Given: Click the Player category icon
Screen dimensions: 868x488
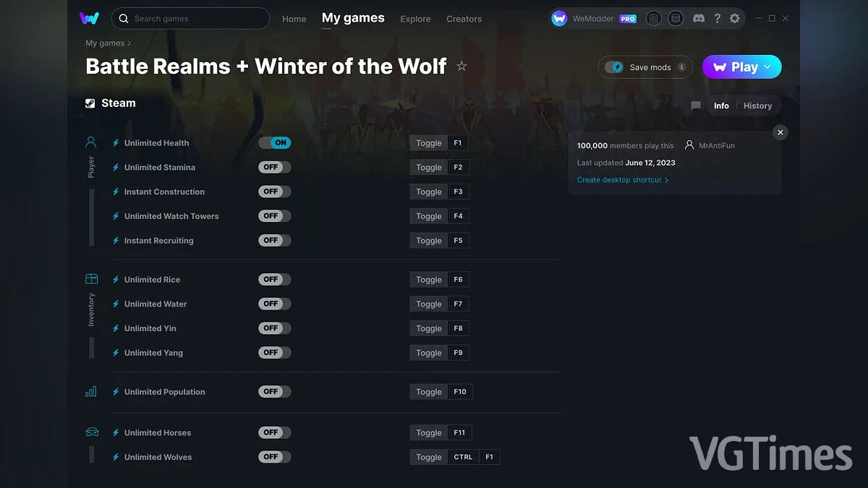Looking at the screenshot, I should 91,142.
